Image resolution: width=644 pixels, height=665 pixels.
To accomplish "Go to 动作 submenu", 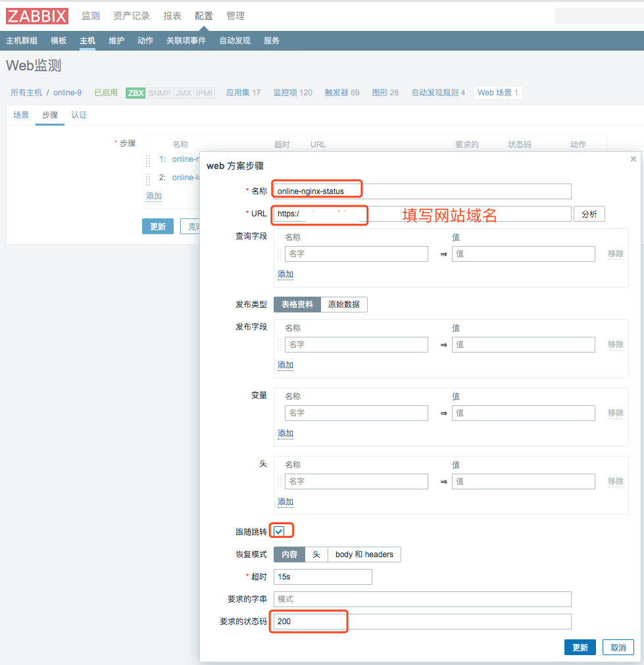I will (145, 41).
